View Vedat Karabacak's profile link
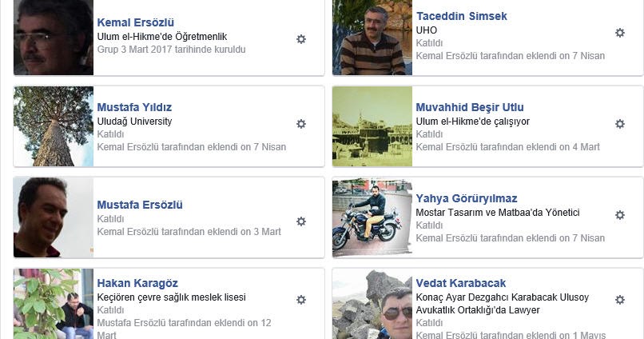 point(461,283)
